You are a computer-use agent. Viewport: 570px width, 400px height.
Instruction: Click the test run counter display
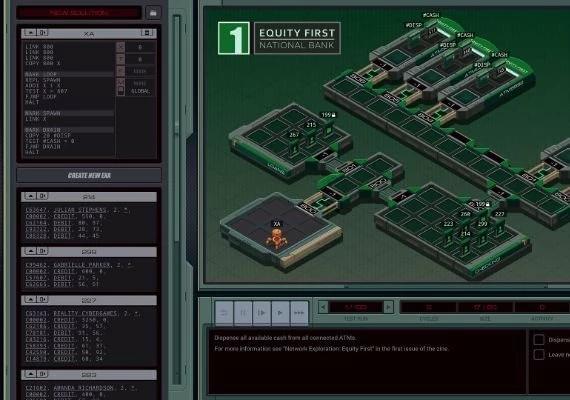(356, 307)
